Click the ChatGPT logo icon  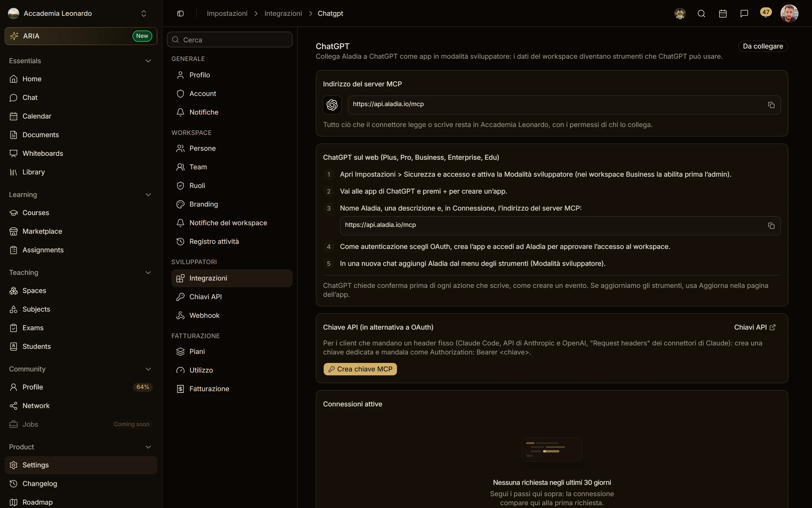[332, 105]
